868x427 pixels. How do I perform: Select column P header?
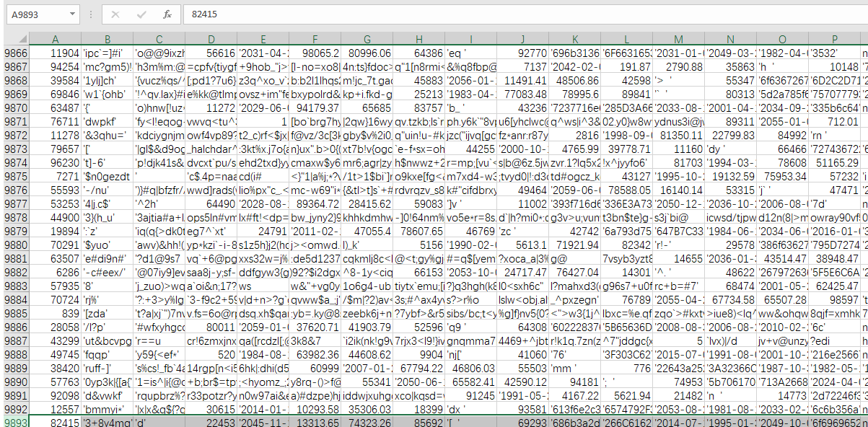pos(833,39)
